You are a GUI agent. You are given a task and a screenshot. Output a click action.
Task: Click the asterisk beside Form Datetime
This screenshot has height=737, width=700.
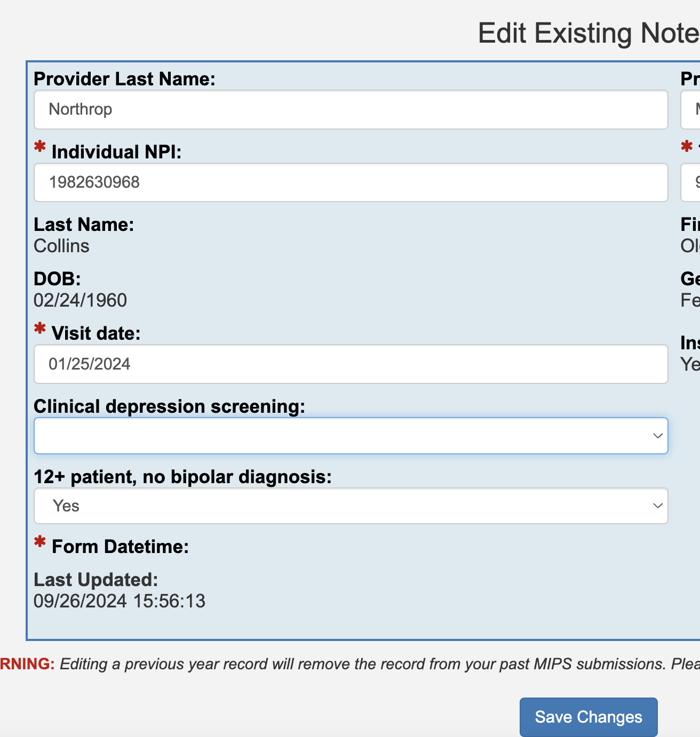tap(39, 542)
